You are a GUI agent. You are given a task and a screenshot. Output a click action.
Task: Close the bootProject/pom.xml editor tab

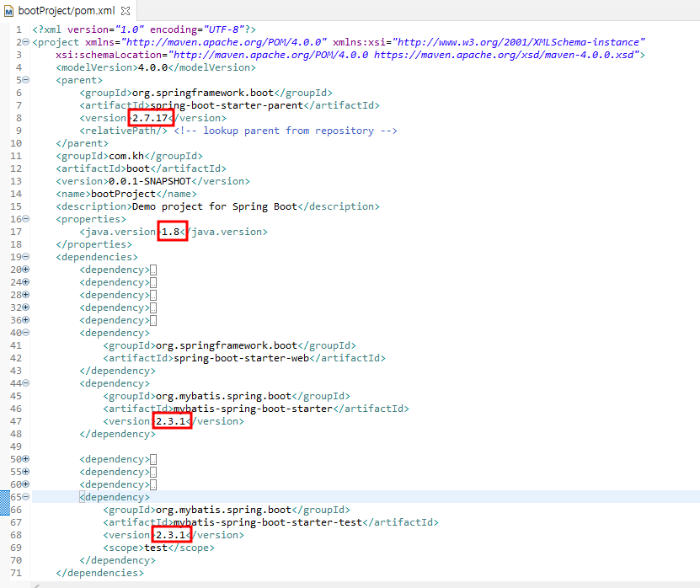click(126, 11)
